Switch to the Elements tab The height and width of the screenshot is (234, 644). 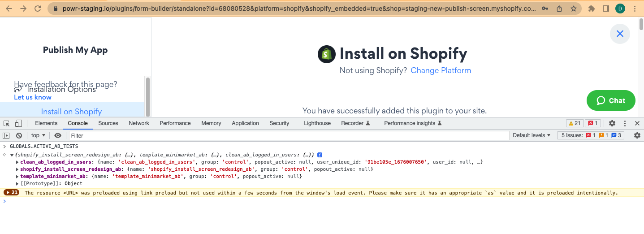46,123
